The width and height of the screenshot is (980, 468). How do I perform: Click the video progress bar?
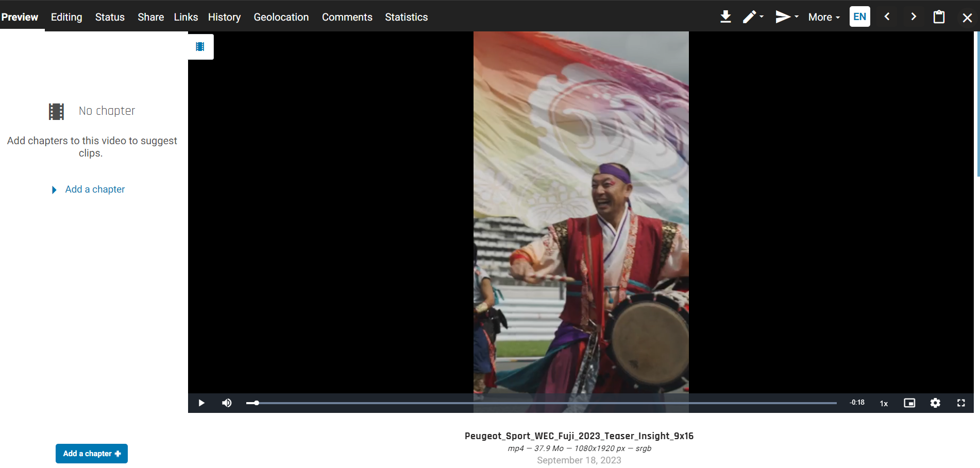pyautogui.click(x=541, y=403)
